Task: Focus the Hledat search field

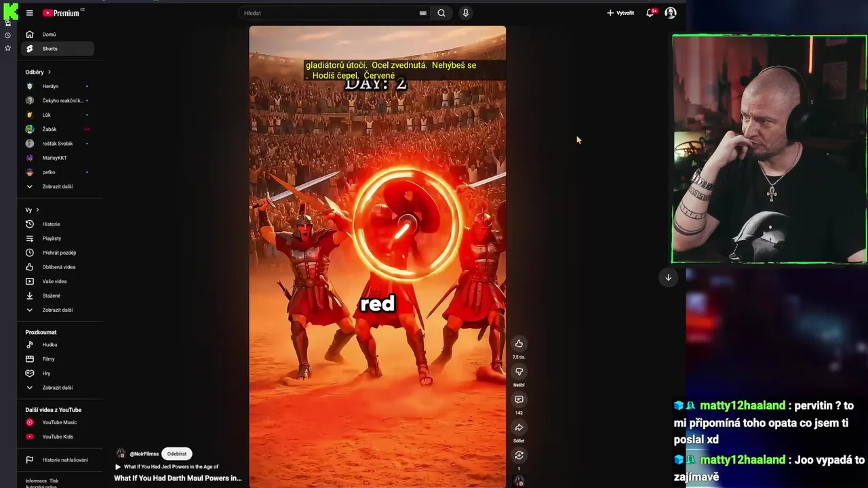Action: (331, 13)
